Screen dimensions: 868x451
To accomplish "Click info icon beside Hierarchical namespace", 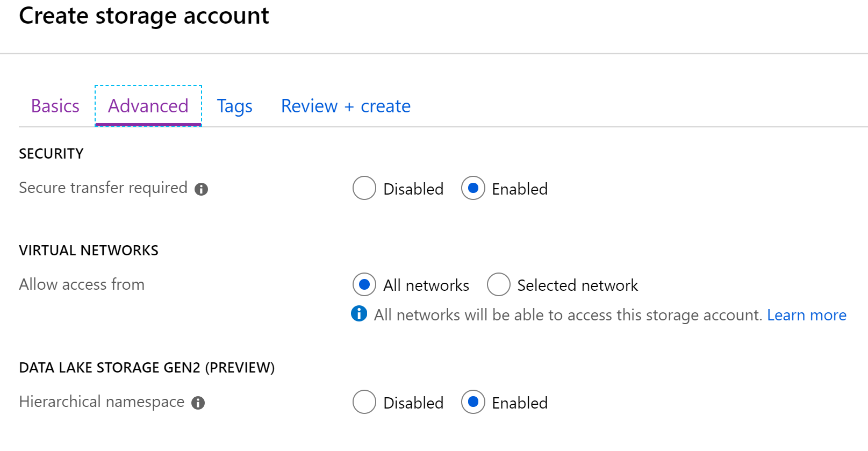I will (198, 403).
